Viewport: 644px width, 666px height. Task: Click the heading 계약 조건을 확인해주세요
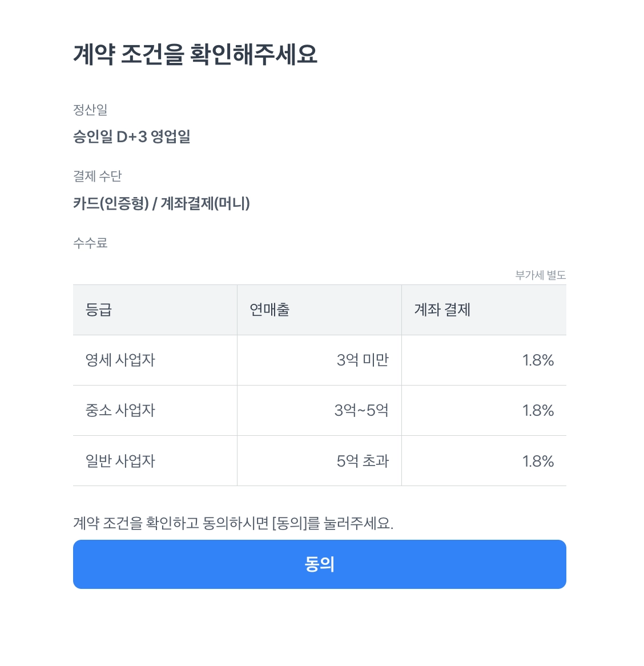(x=195, y=55)
